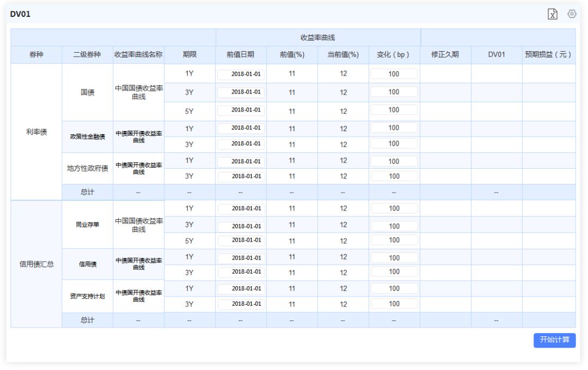Viewport: 588px width, 370px height.
Task: Edit 前值日期 for 国债 5Y row
Action: point(241,110)
